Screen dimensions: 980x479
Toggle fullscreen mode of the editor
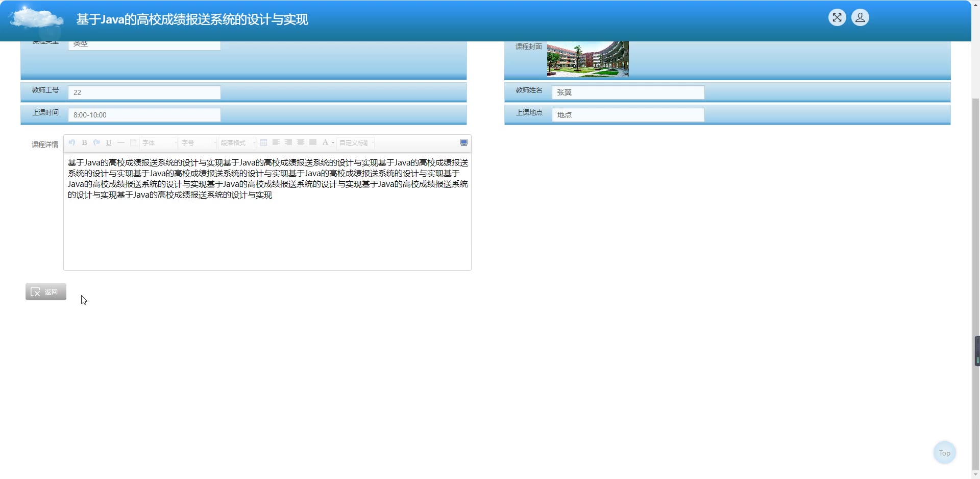pyautogui.click(x=464, y=142)
